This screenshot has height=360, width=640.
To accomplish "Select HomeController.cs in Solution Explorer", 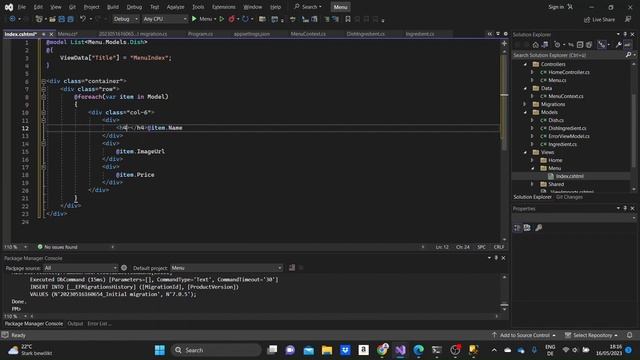I will [x=569, y=72].
